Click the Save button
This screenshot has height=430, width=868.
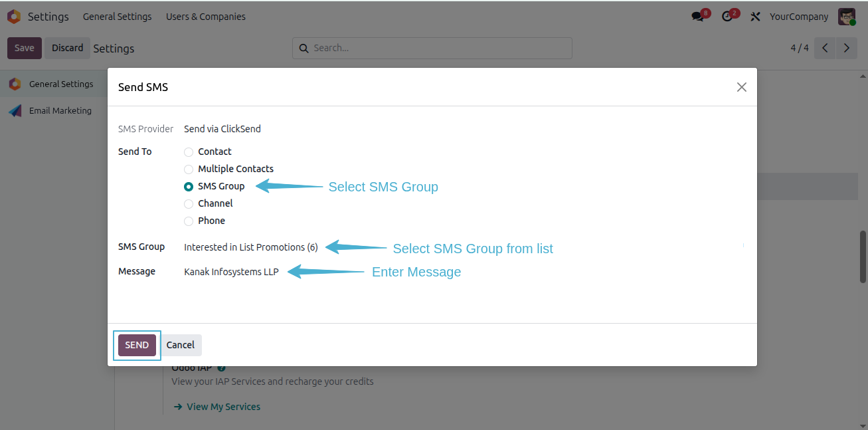(x=25, y=48)
